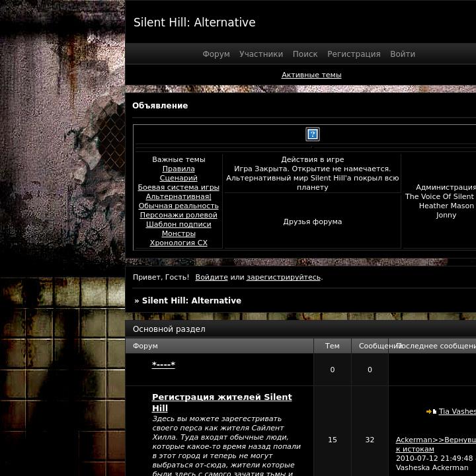Click the зарегистрируйтесь link
476x476 pixels.
click(284, 277)
